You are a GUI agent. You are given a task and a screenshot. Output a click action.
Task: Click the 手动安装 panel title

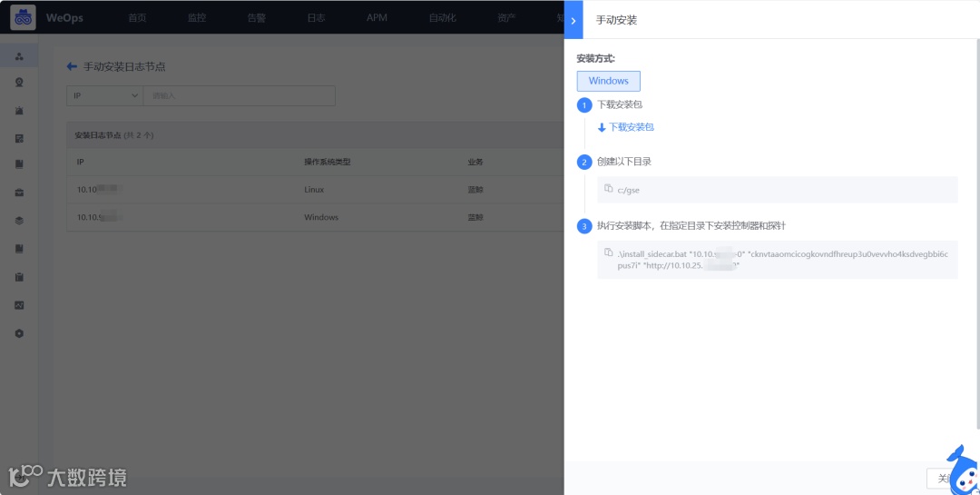click(616, 20)
